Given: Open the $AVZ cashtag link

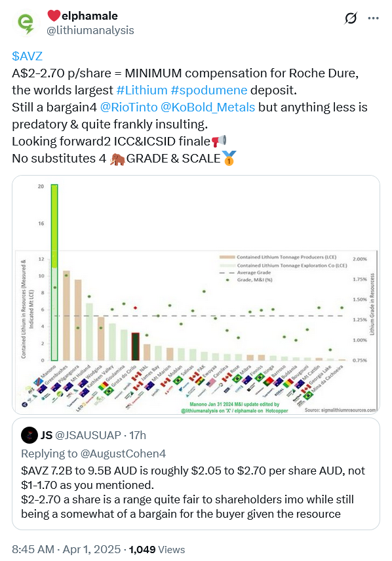Looking at the screenshot, I should [x=28, y=56].
